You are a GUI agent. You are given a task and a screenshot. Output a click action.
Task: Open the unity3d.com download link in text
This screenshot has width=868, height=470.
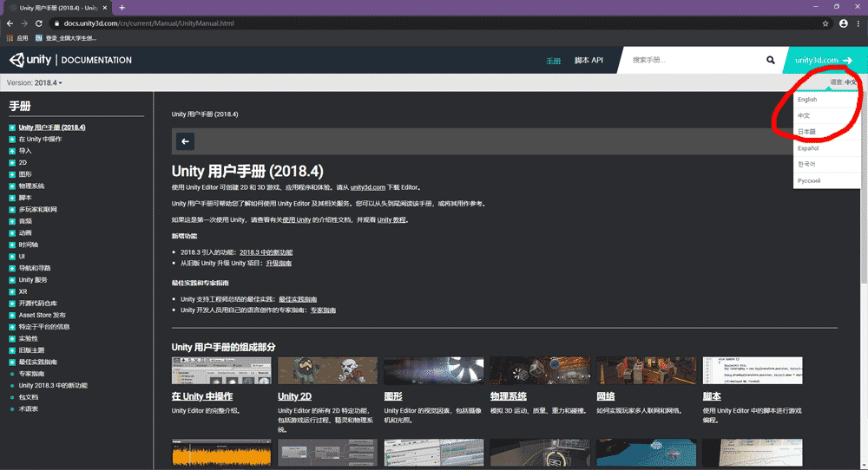367,187
